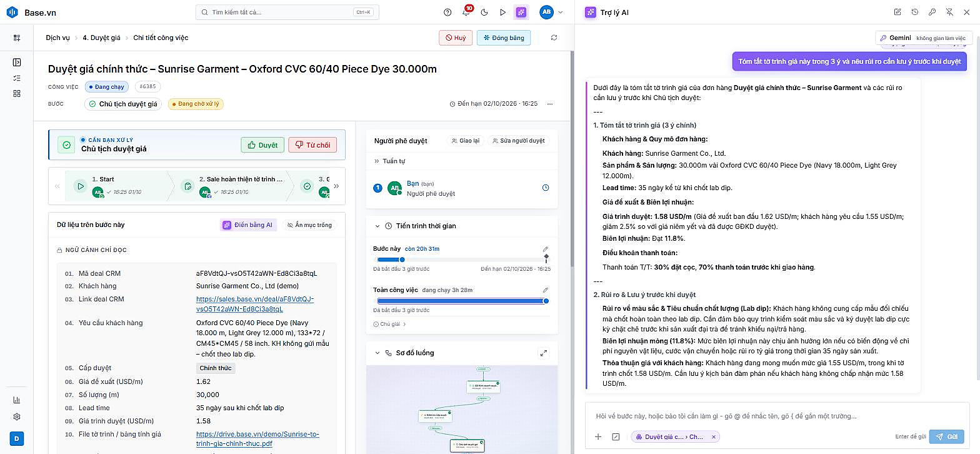The image size is (980, 454).
Task: Open the help question-mark icon
Action: (x=447, y=12)
